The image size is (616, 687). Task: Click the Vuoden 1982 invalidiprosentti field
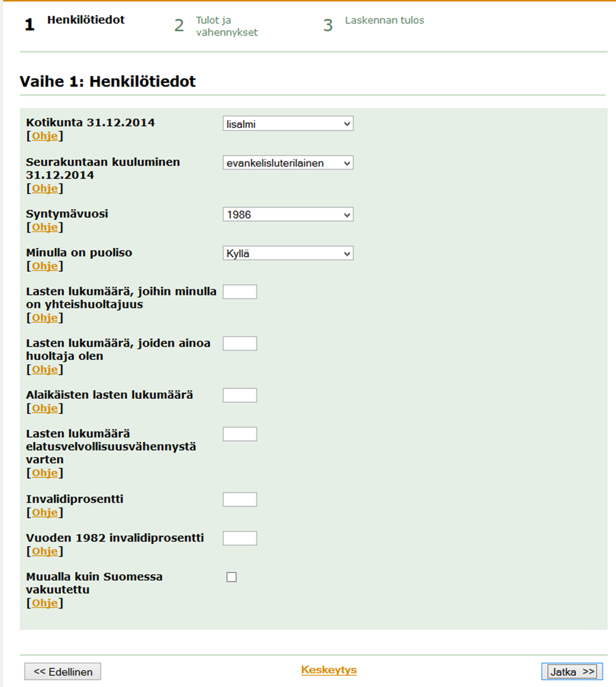click(240, 538)
